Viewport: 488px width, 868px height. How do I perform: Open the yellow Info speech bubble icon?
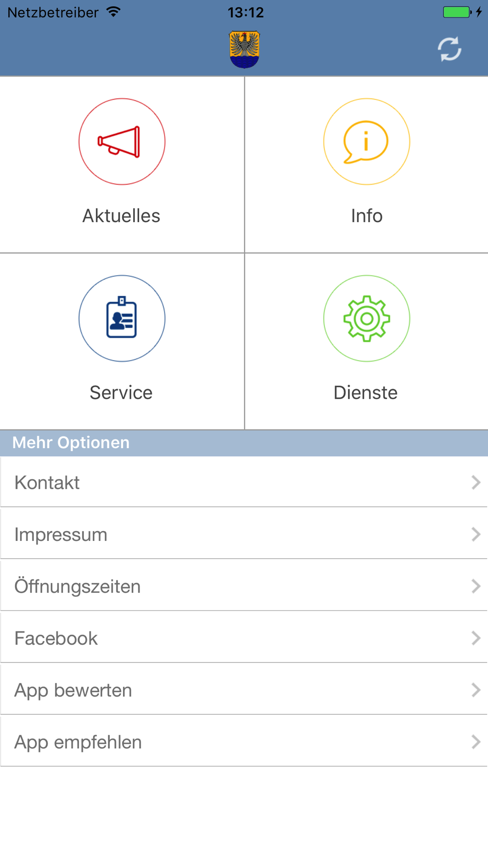[x=366, y=142]
